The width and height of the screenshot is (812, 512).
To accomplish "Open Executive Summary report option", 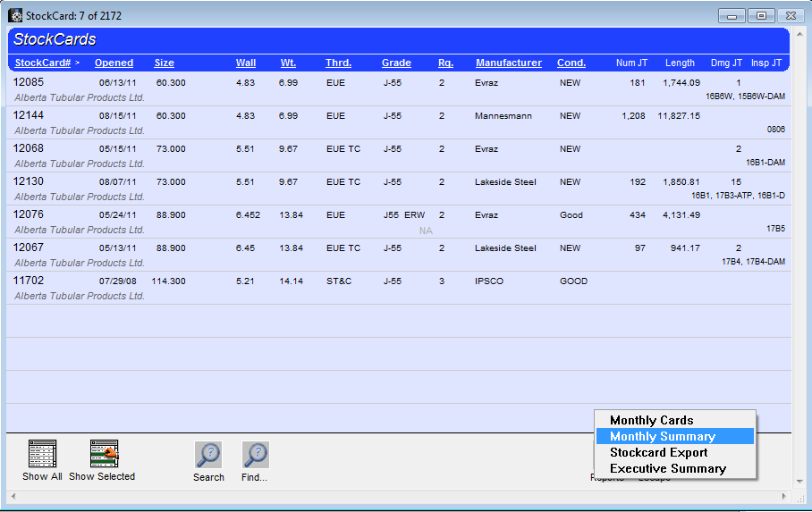I will [667, 468].
